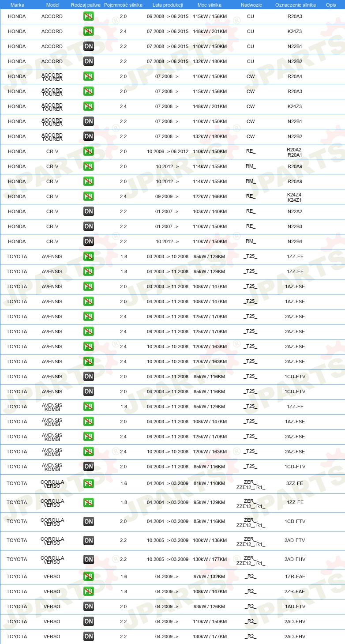Viewport: 345px width, 644px height.
Task: Click engine codes K24Z4, K24Z1 cell
Action: (295, 197)
